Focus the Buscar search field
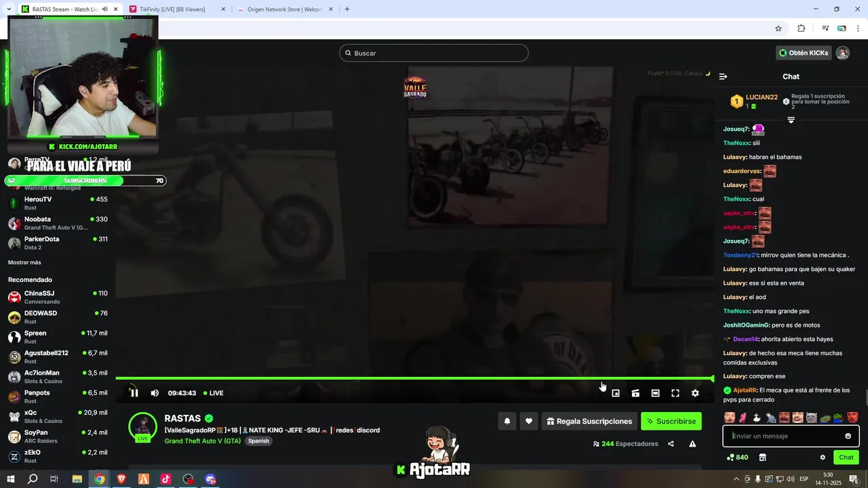The height and width of the screenshot is (488, 868). (x=434, y=53)
